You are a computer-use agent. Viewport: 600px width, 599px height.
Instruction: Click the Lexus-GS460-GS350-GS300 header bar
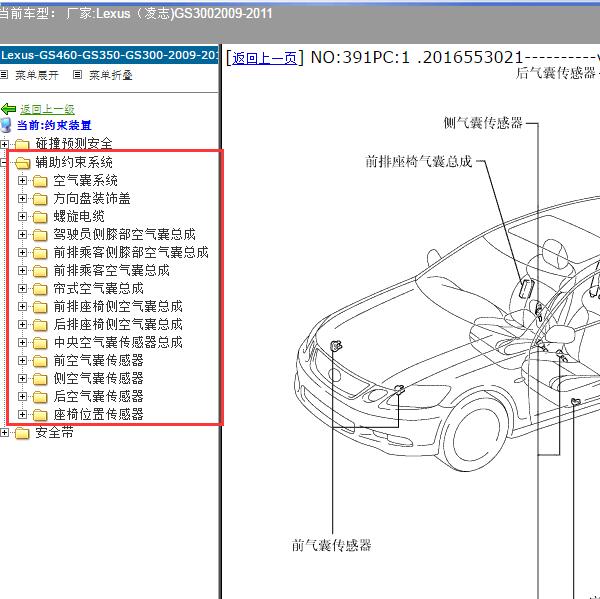[109, 55]
